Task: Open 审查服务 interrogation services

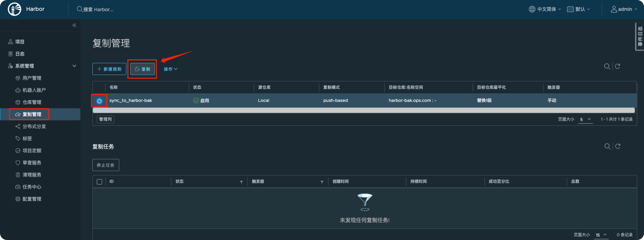Action: 32,163
